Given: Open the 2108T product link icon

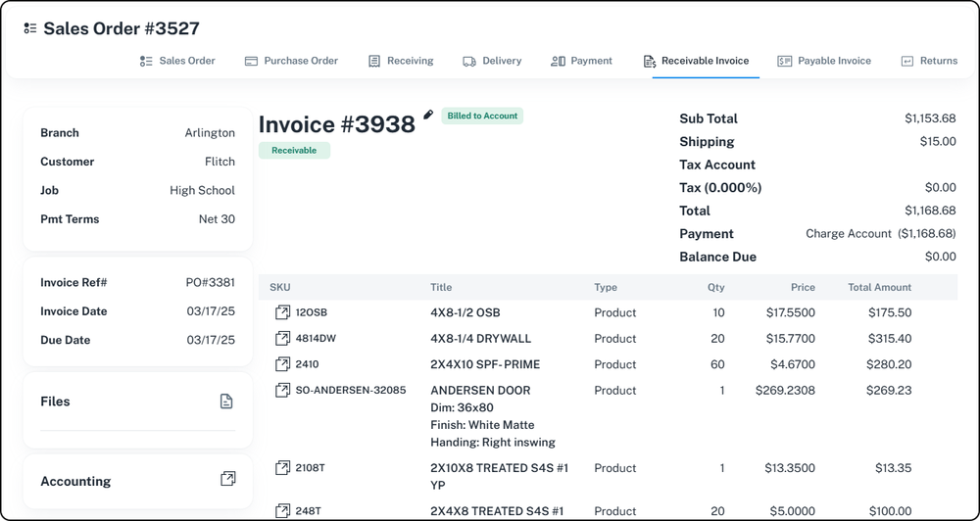Looking at the screenshot, I should [x=282, y=467].
